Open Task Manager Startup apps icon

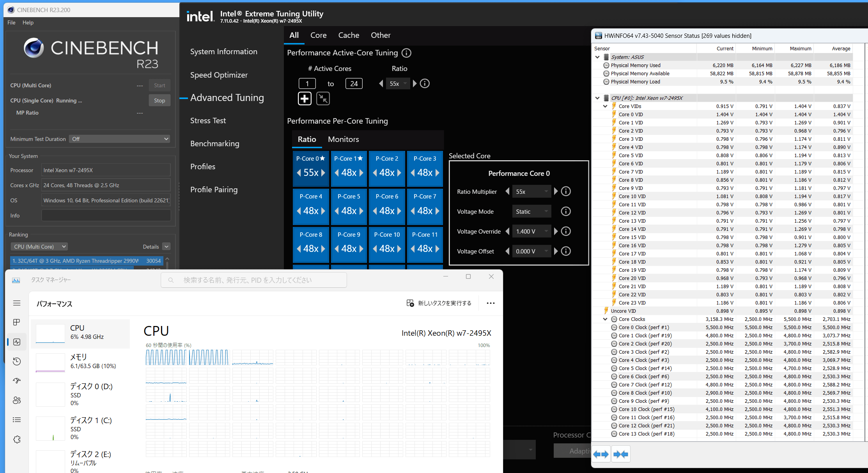coord(17,381)
